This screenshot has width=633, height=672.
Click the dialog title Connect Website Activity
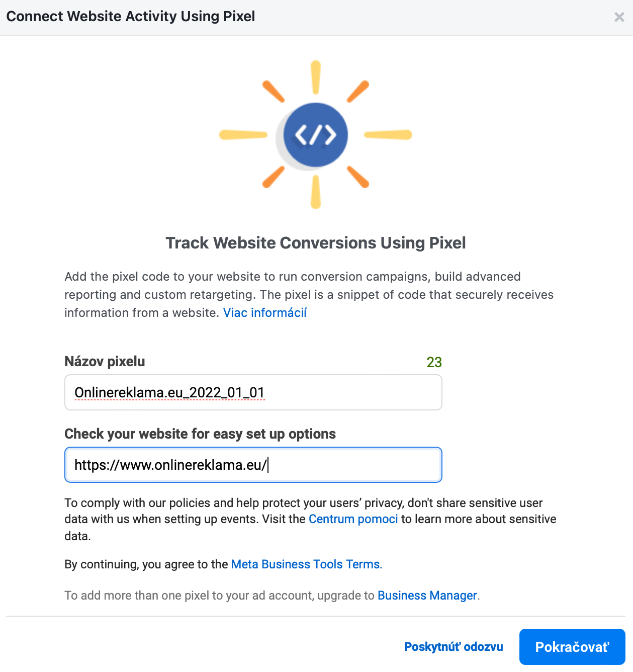(x=131, y=17)
